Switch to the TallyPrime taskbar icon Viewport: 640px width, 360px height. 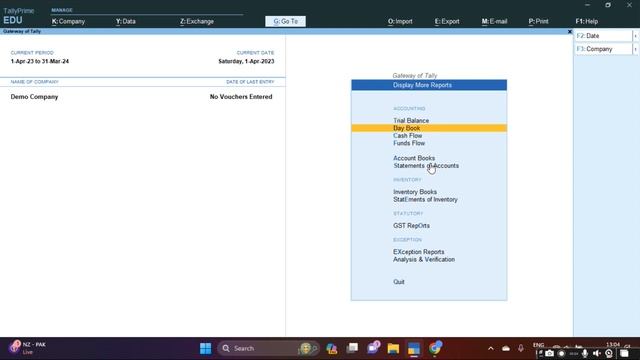tap(414, 348)
